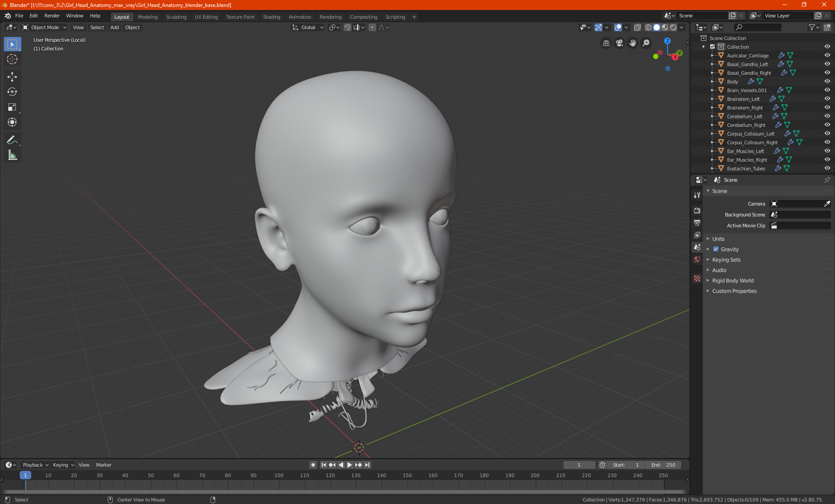Image resolution: width=835 pixels, height=504 pixels.
Task: Click the End frame field
Action: pos(663,465)
